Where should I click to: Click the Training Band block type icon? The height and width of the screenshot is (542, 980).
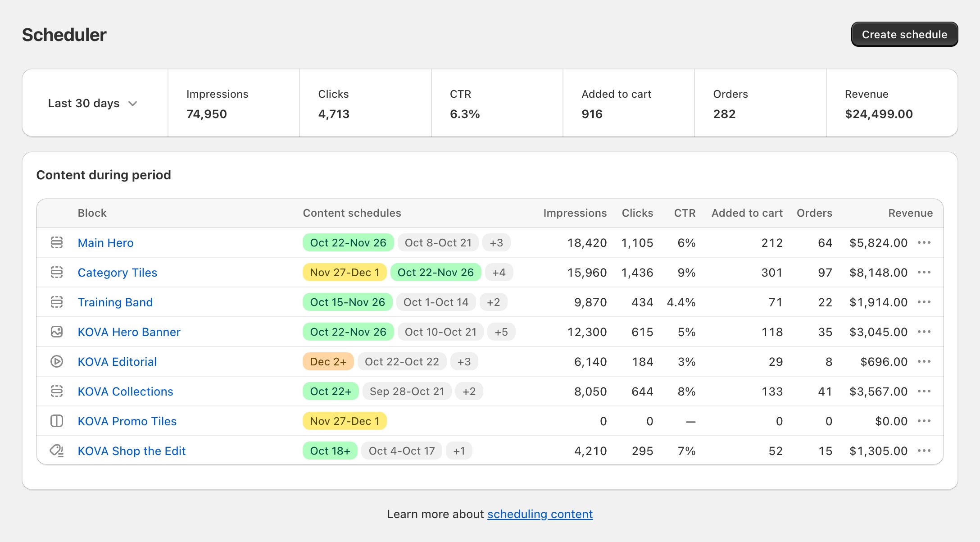click(57, 302)
